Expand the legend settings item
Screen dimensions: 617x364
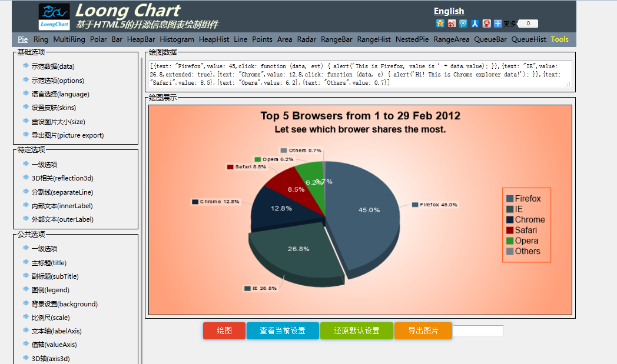point(50,290)
